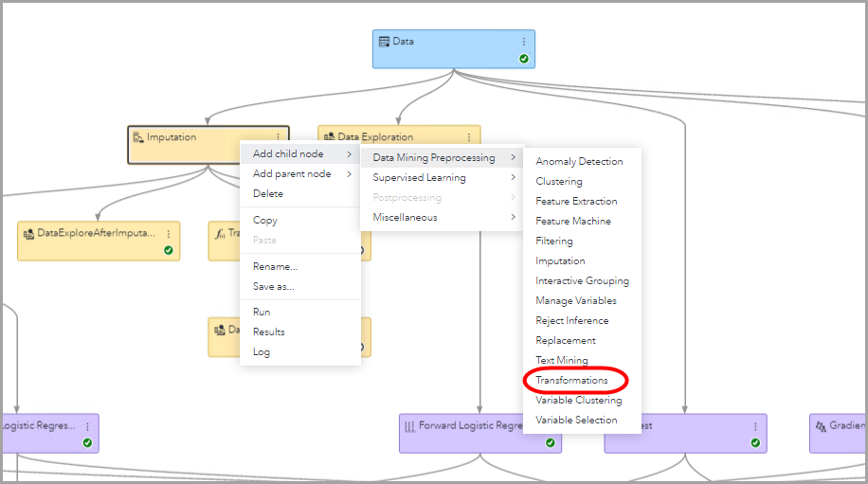Open the Data Exploration node three-dot menu
868x484 pixels.
469,137
